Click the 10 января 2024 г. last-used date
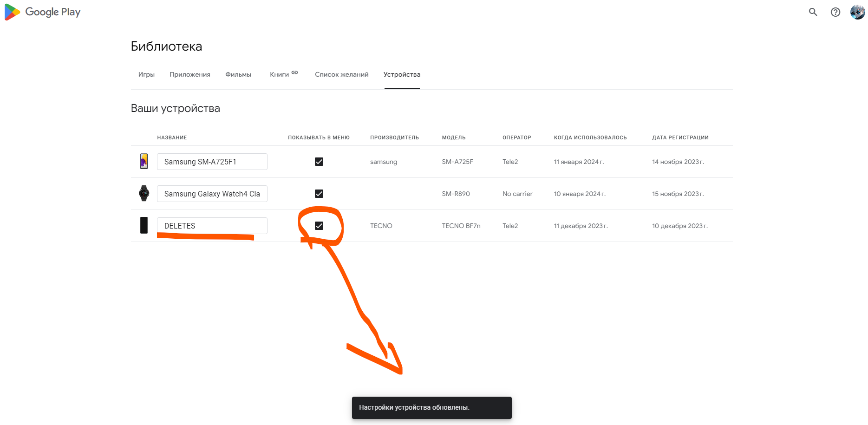 tap(580, 194)
